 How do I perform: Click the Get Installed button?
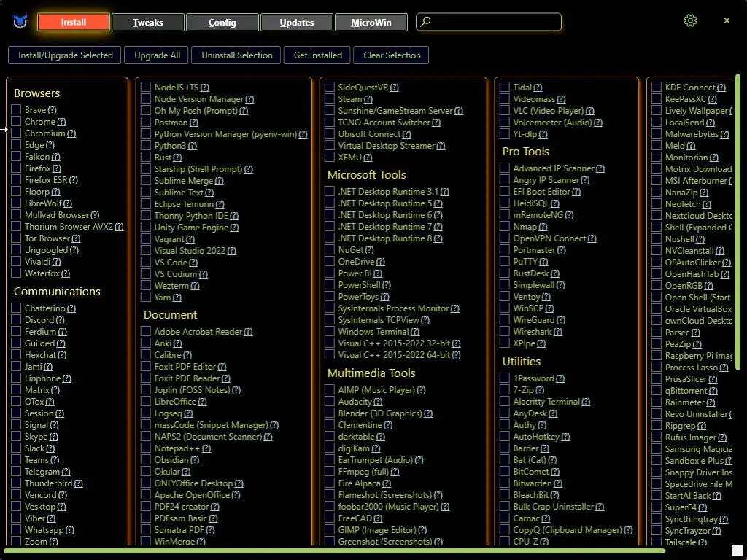tap(318, 55)
